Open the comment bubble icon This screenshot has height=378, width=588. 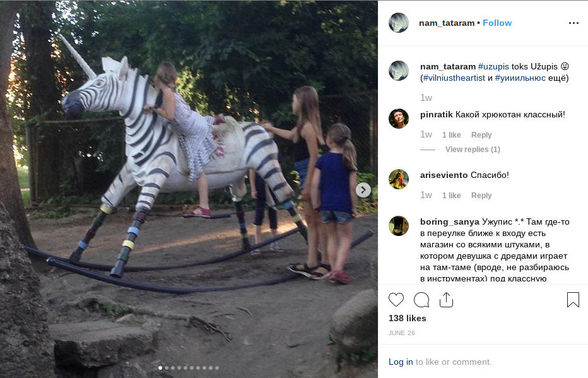[x=421, y=300]
